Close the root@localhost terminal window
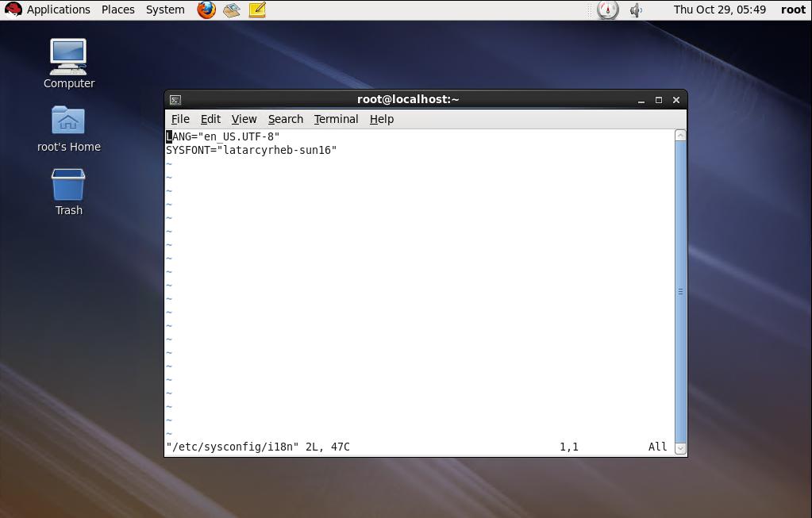This screenshot has width=812, height=518. pos(675,100)
